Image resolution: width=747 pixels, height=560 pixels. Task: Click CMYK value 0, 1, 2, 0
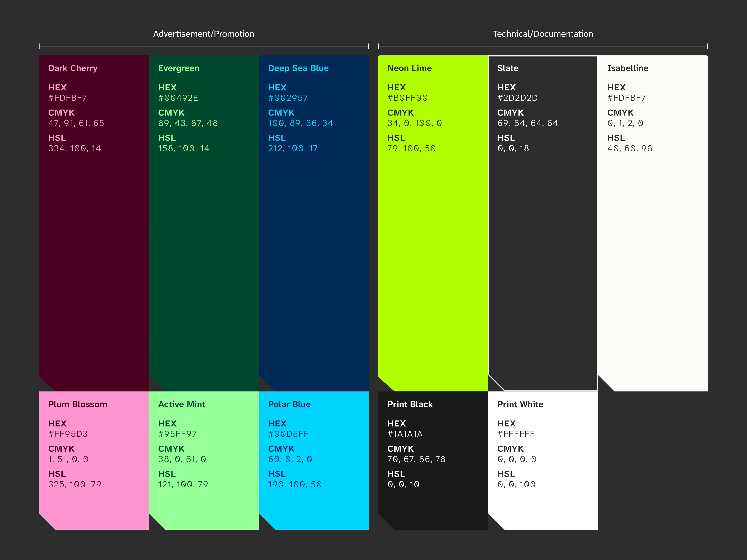pos(625,123)
